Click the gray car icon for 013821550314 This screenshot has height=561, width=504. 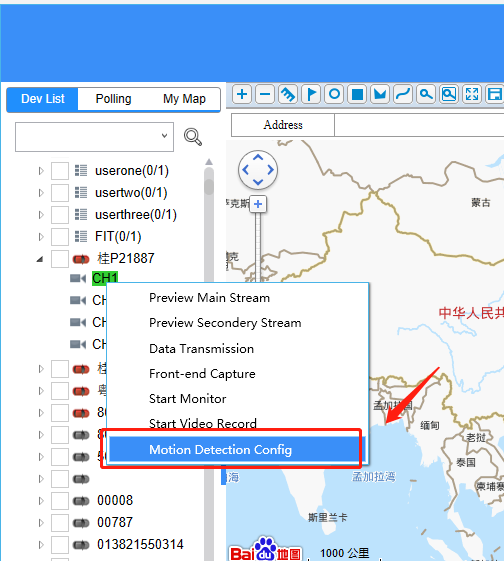[x=81, y=545]
